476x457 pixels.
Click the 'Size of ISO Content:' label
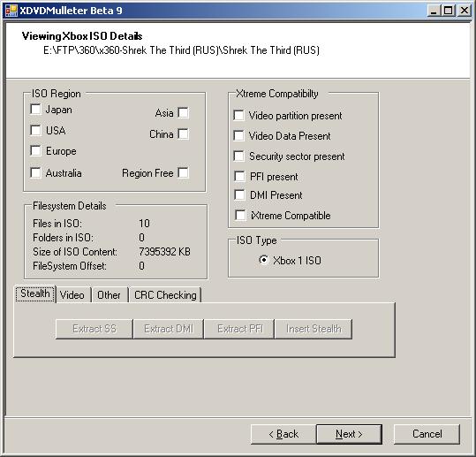coord(75,252)
